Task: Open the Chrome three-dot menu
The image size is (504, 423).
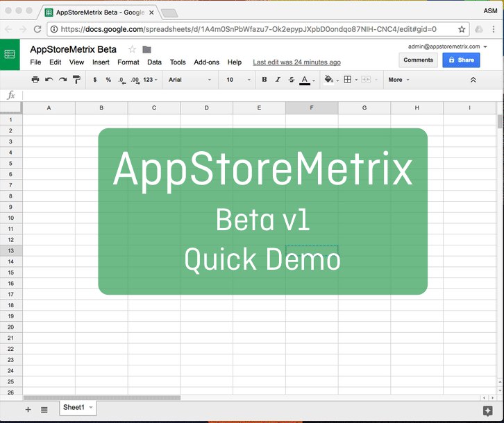Action: click(x=494, y=29)
